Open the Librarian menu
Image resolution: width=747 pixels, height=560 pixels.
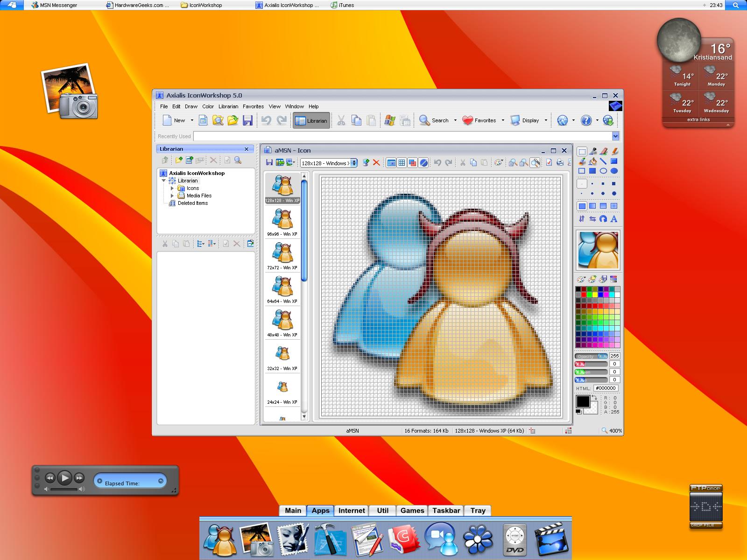point(228,106)
